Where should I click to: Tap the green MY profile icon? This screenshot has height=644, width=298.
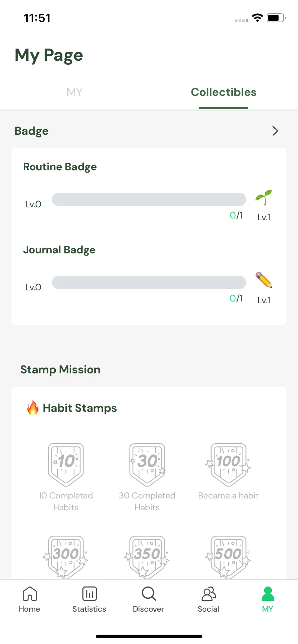point(268,594)
